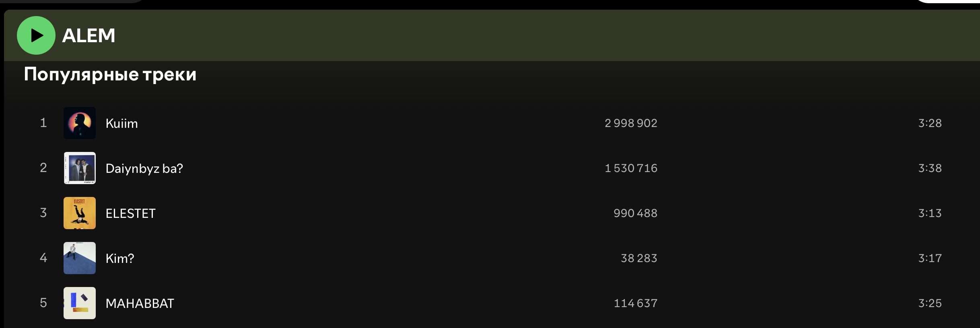Click the Популярные треки heading
The width and height of the screenshot is (980, 328).
110,74
